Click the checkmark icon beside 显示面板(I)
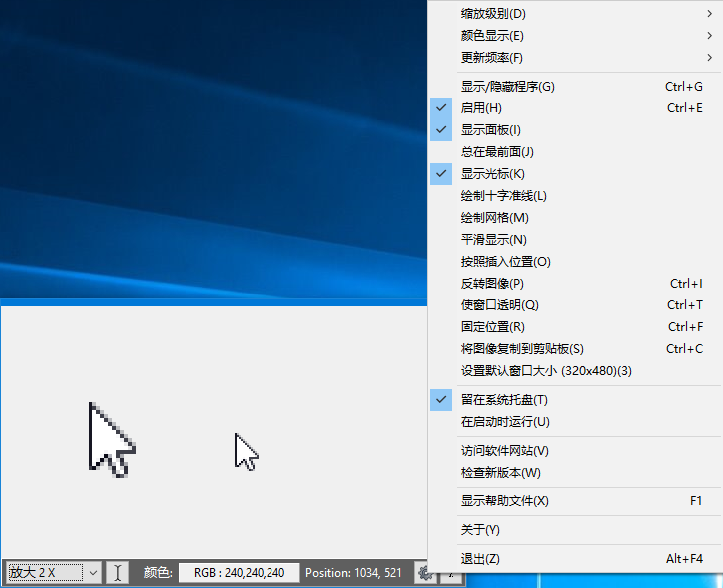 [441, 130]
